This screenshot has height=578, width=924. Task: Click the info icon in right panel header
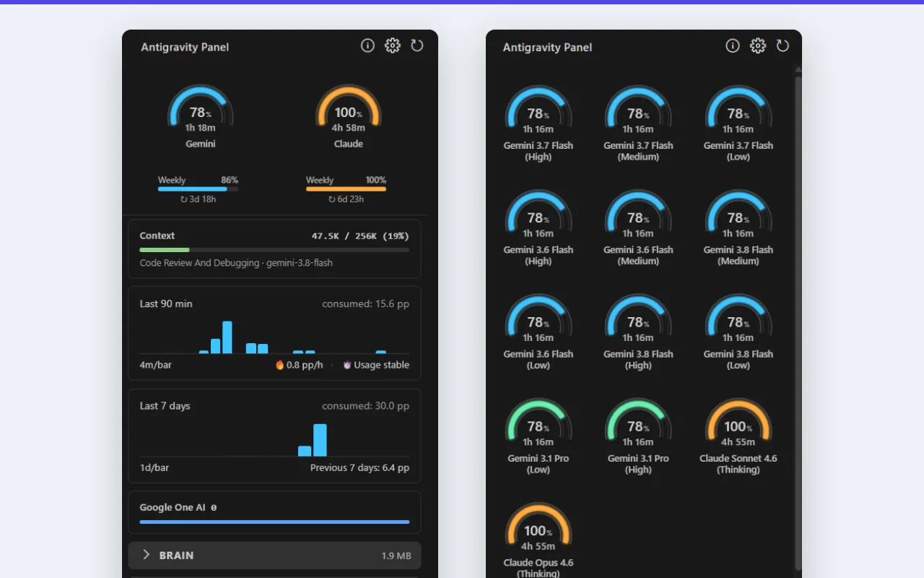[x=733, y=46]
